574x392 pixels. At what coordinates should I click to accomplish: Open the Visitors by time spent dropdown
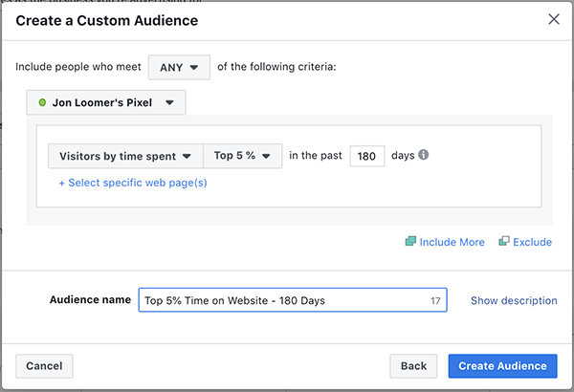point(125,156)
